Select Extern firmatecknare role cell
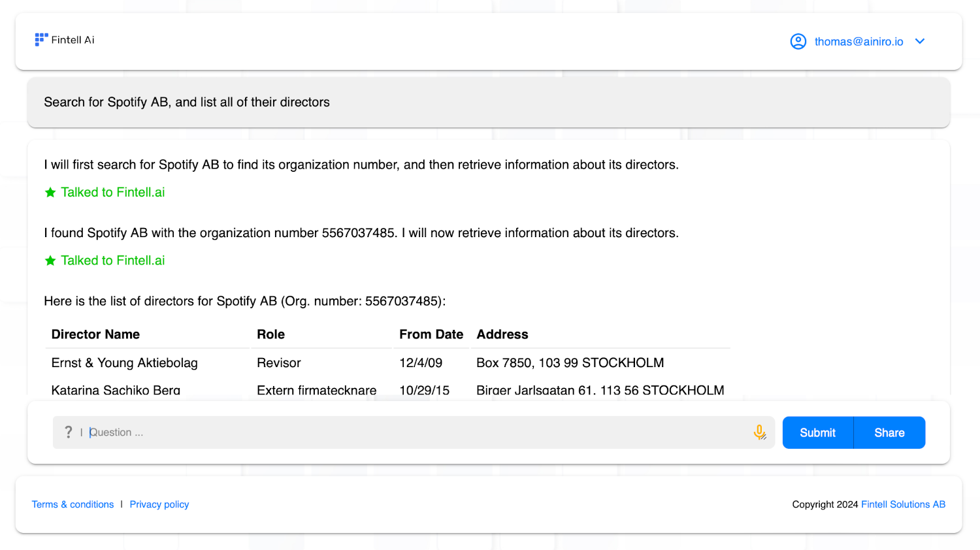 317,390
